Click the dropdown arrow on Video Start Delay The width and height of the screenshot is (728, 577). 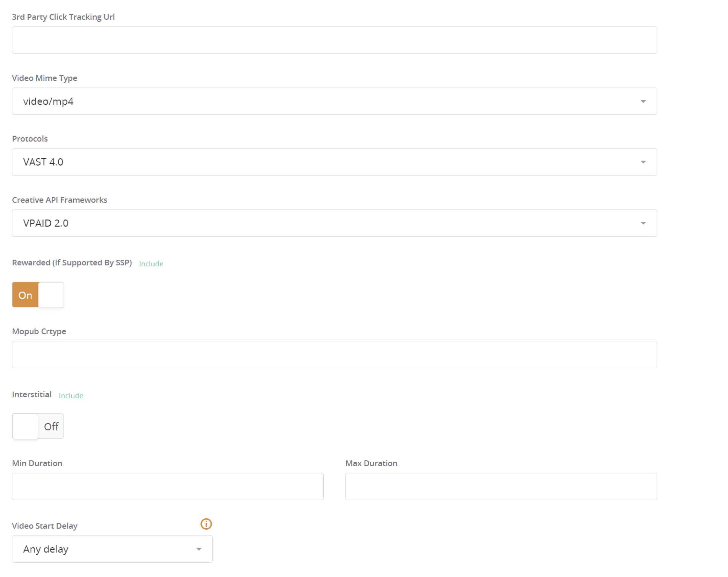[x=199, y=549]
